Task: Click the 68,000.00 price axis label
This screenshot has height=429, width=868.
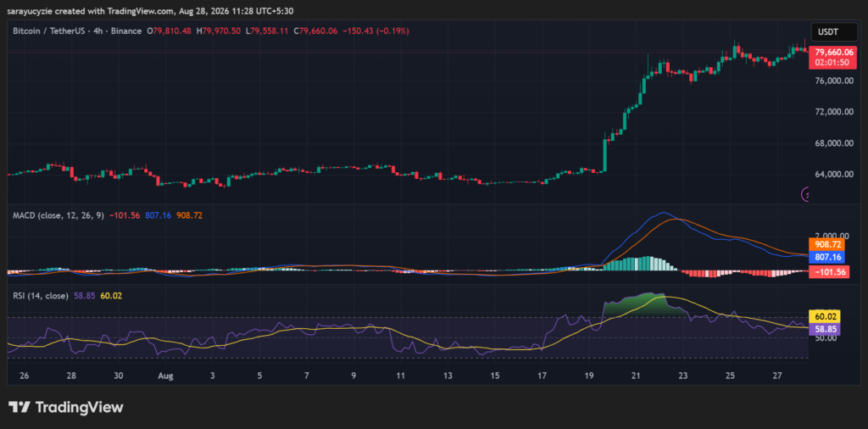Action: point(832,143)
